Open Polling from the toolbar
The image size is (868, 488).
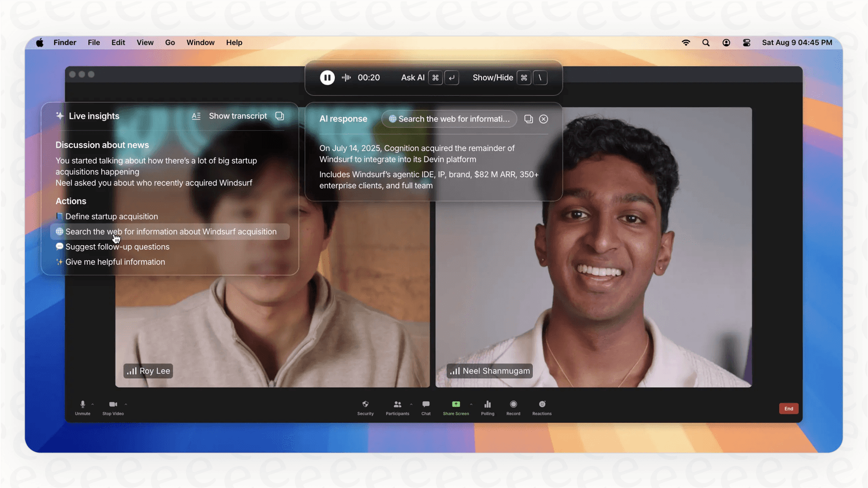(x=487, y=405)
